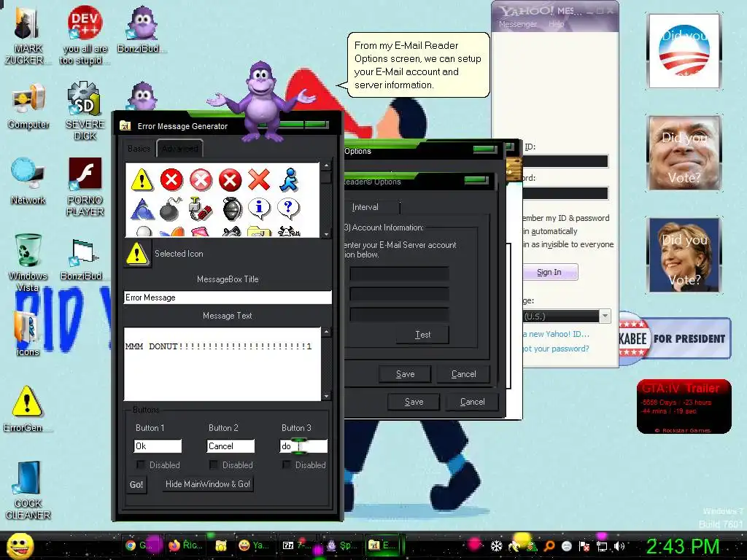Open the smiley Start button
This screenshot has width=747, height=560.
(x=20, y=545)
